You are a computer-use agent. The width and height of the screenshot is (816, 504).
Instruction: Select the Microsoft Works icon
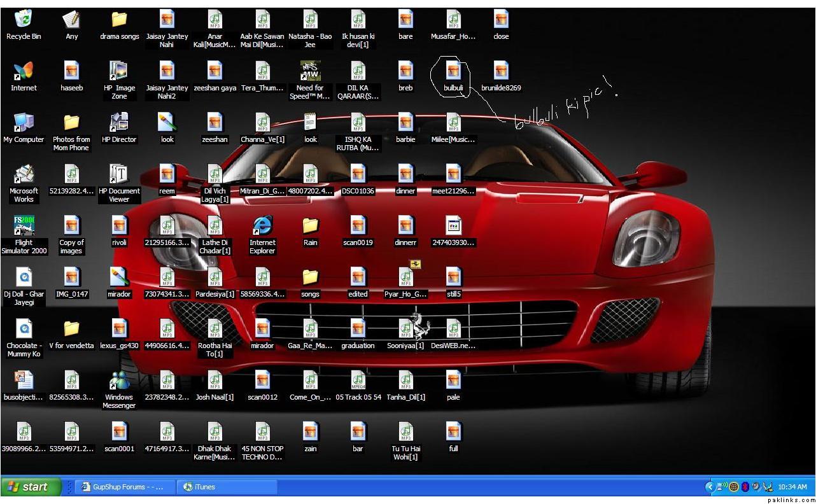point(24,174)
